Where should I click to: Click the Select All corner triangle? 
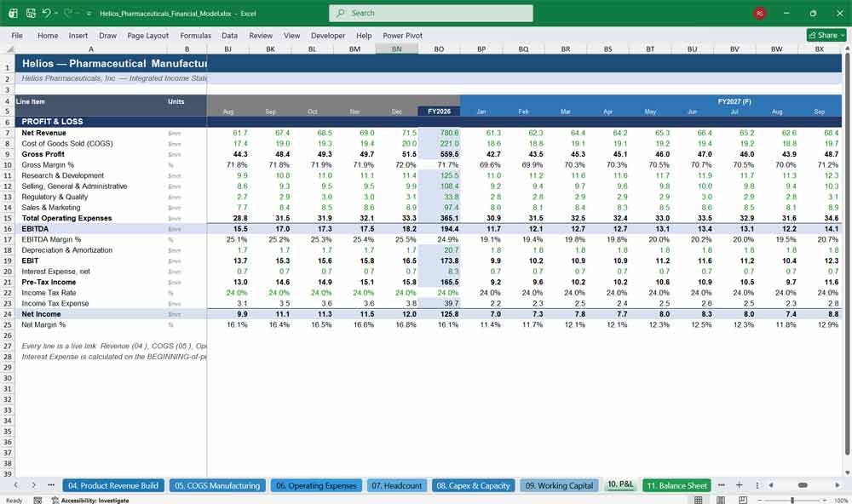coord(9,49)
